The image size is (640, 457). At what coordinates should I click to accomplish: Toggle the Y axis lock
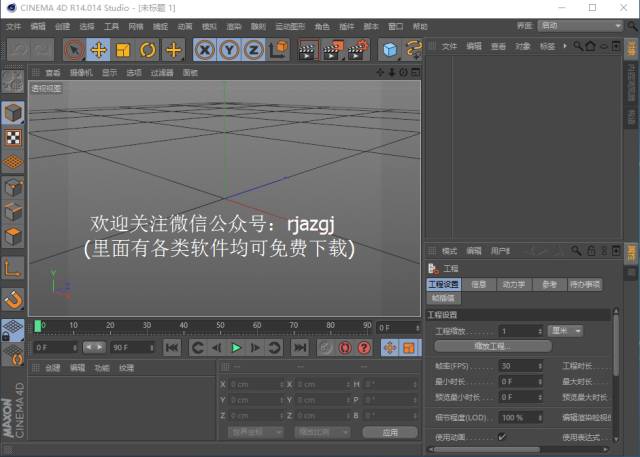[x=229, y=49]
